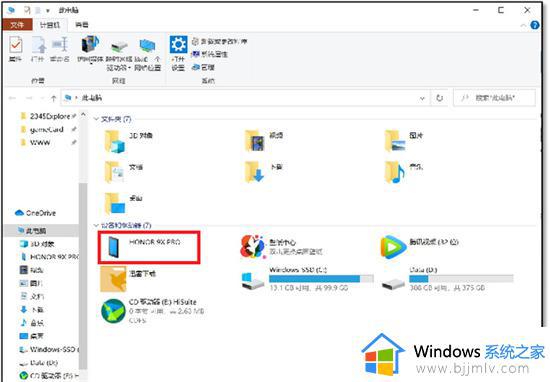The image size is (550, 382).
Task: Select Data (D:) in navigation pane
Action: [39, 362]
